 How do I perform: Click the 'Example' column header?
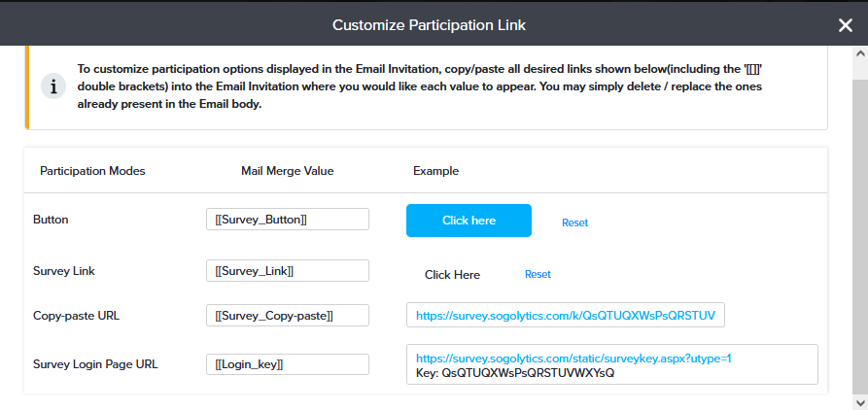coord(435,171)
